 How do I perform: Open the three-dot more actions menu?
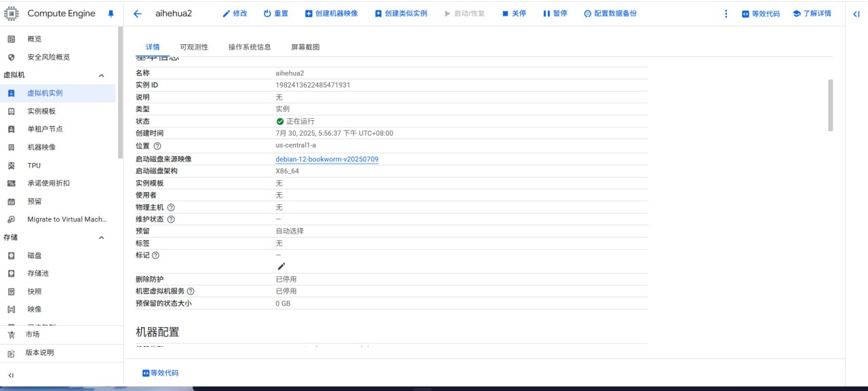click(x=726, y=14)
